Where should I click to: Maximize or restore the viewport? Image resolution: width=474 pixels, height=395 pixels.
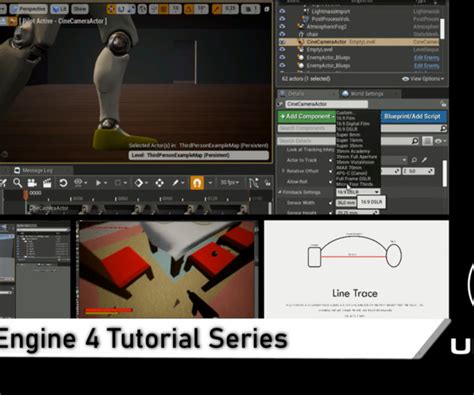pyautogui.click(x=267, y=9)
